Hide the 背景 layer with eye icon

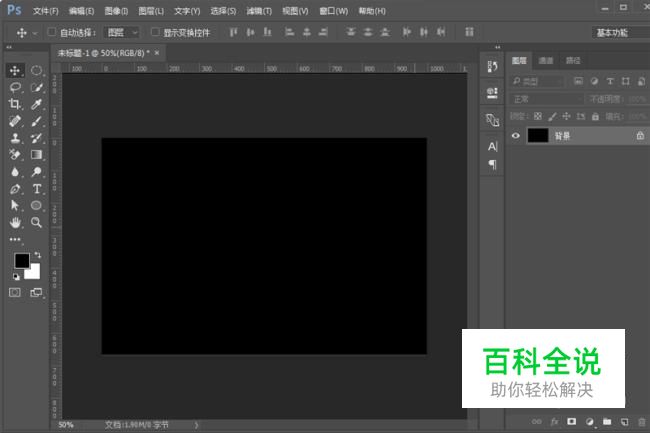(x=516, y=135)
